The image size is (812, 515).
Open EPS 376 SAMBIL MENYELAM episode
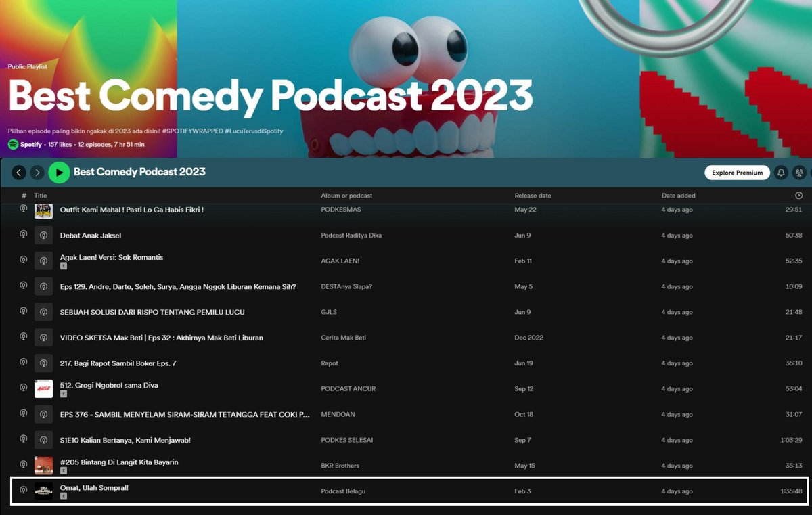click(x=185, y=414)
